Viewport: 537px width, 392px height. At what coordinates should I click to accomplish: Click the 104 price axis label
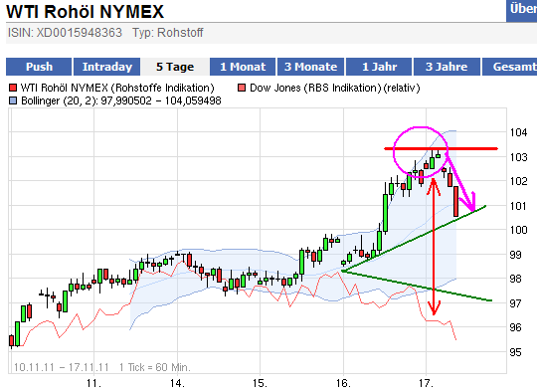(518, 132)
